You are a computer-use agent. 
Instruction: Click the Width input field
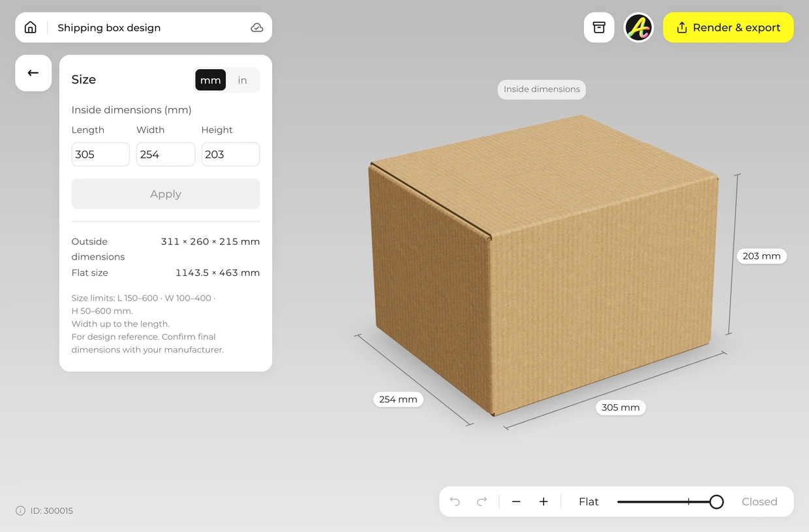[166, 155]
